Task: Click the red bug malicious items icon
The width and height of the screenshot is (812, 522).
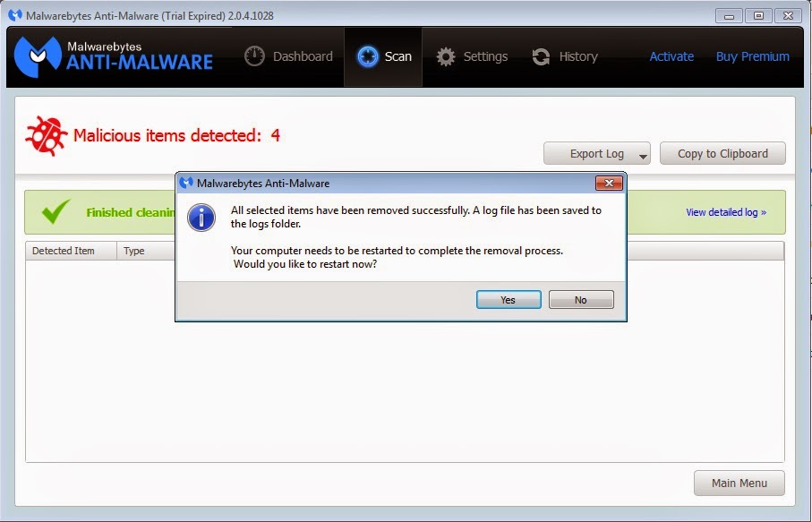Action: pos(46,136)
